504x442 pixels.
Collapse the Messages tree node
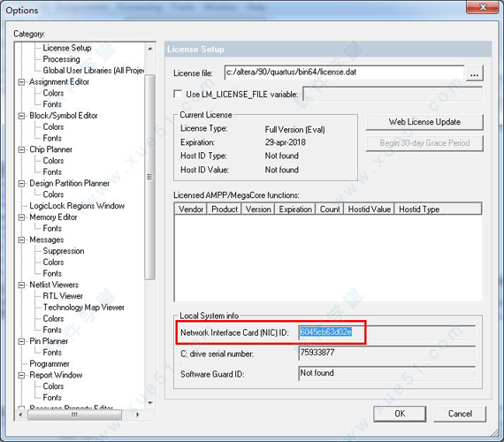(21, 240)
